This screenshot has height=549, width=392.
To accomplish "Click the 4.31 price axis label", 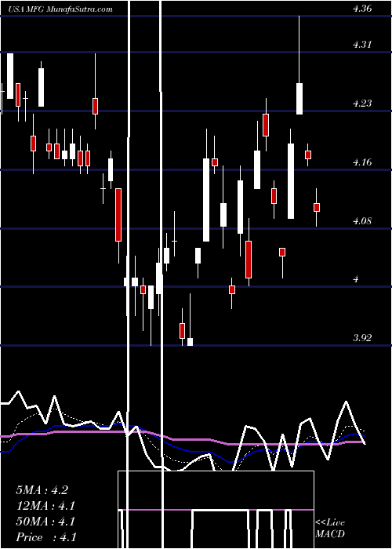I will [x=362, y=45].
